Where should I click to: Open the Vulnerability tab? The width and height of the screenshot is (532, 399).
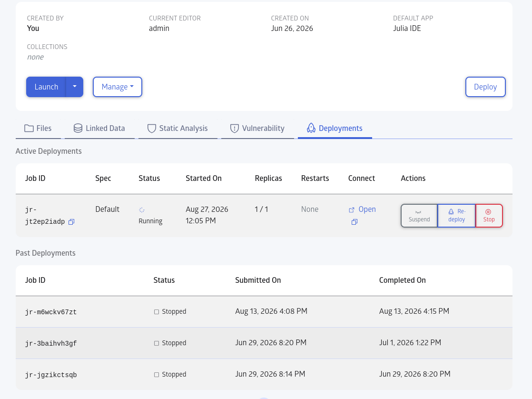(x=257, y=129)
